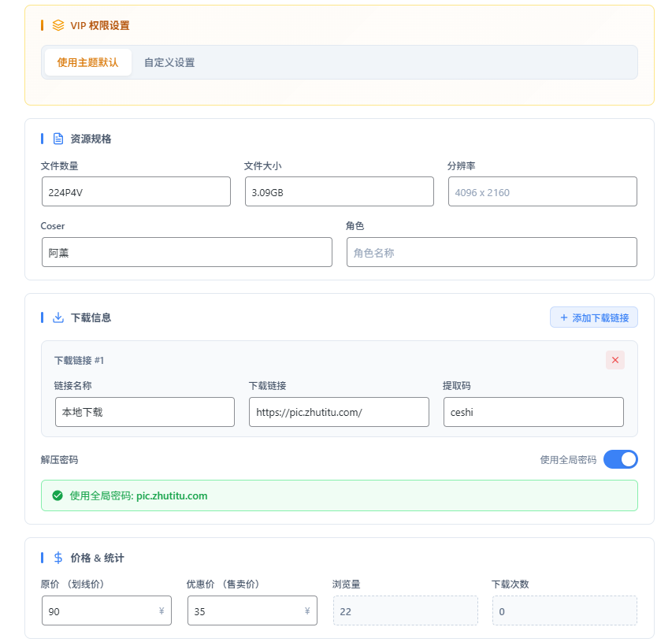Click the 提取码 field containing ceshi
The height and width of the screenshot is (642, 672).
533,412
